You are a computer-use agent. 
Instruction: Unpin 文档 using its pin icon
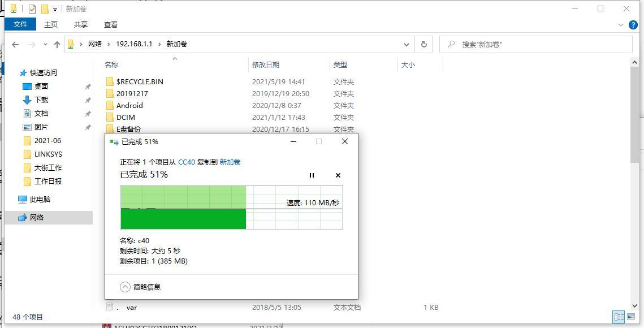click(88, 114)
